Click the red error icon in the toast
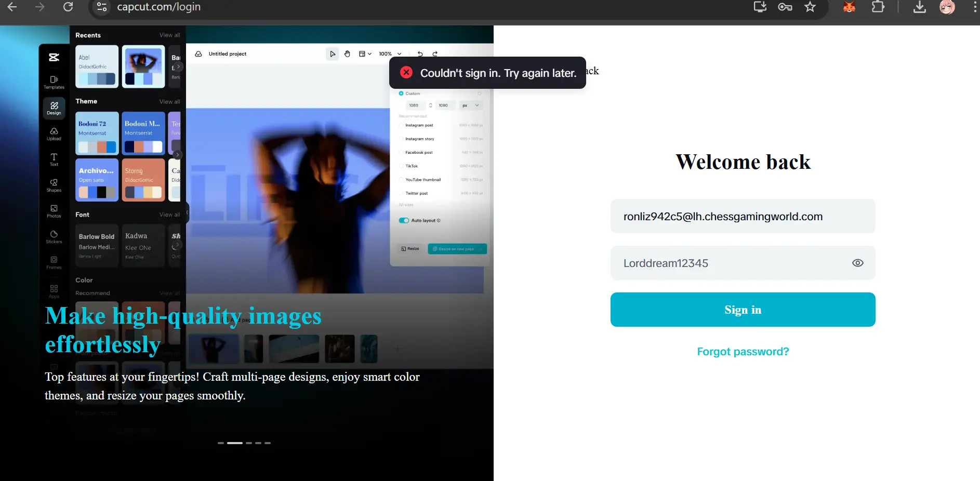The image size is (980, 481). pos(406,72)
